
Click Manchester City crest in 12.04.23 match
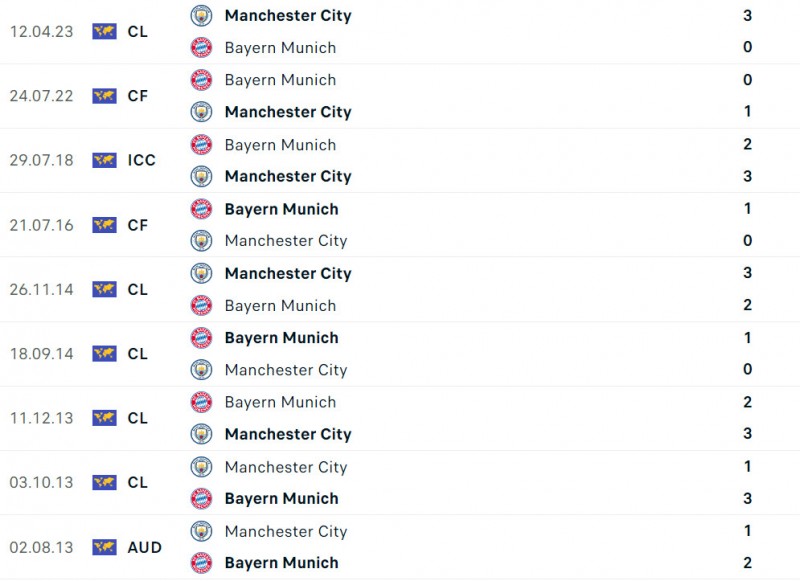[x=201, y=15]
